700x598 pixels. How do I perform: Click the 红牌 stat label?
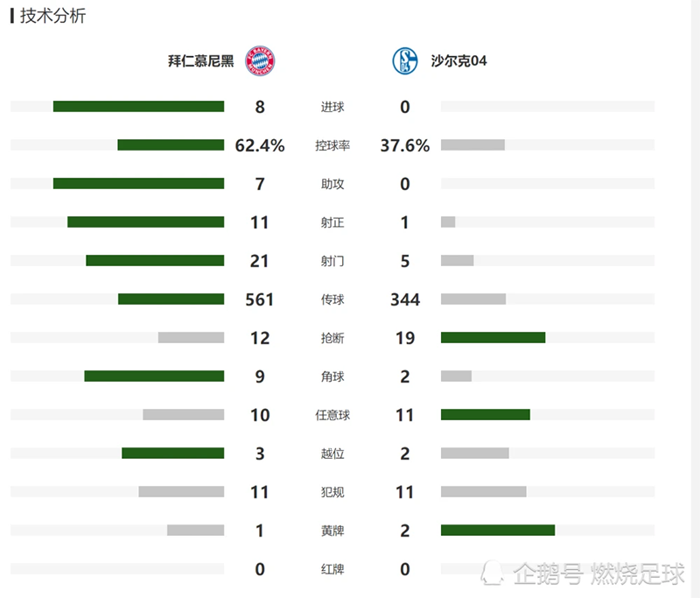332,569
